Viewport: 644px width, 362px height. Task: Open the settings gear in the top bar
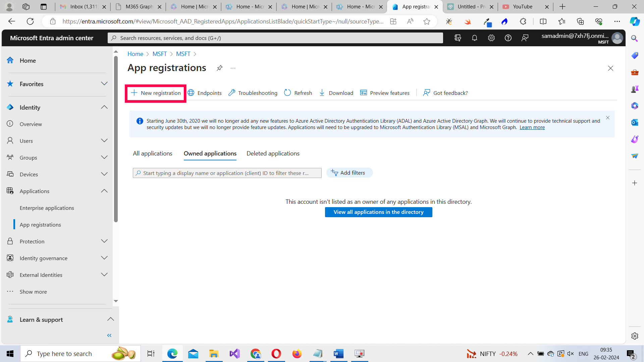click(x=491, y=38)
